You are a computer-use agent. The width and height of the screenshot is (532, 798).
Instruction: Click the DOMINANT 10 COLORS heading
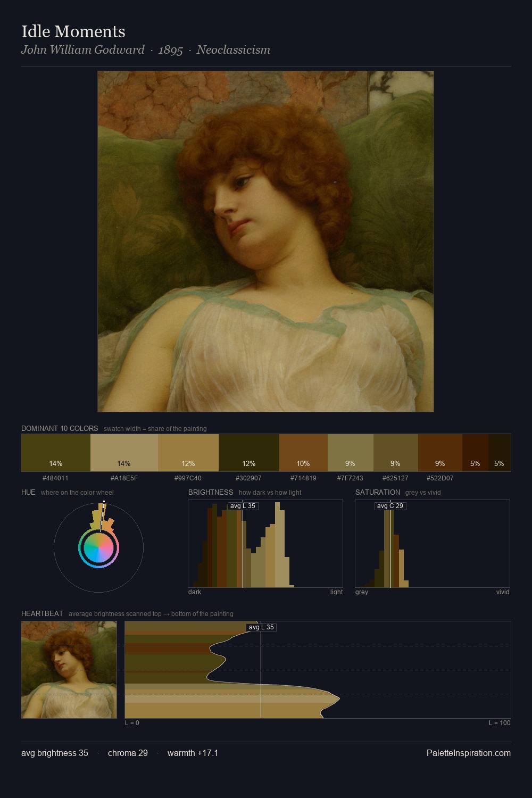coord(60,428)
